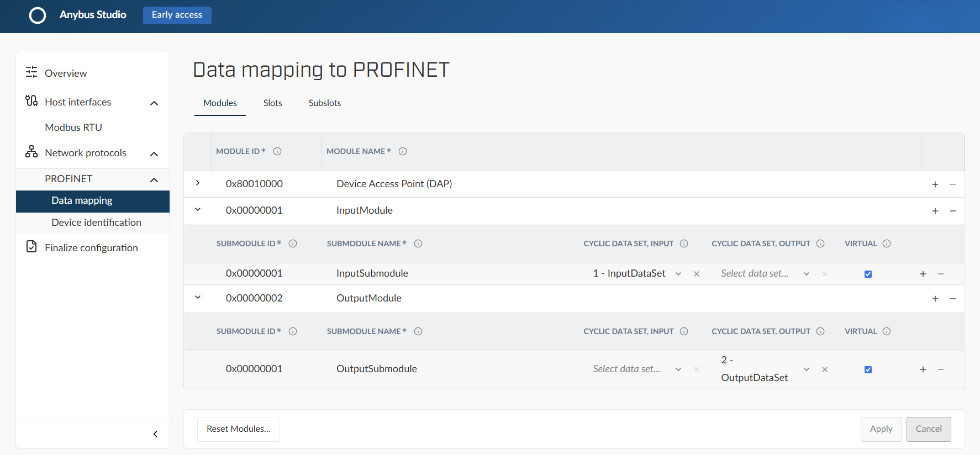The width and height of the screenshot is (980, 455).
Task: Switch to the Slots tab
Action: pyautogui.click(x=272, y=103)
